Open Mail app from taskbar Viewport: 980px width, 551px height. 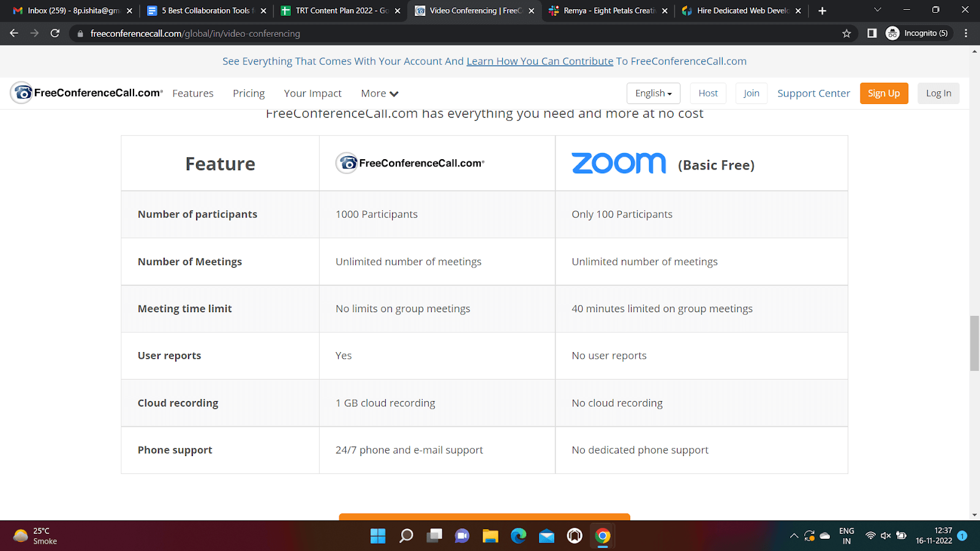(546, 536)
